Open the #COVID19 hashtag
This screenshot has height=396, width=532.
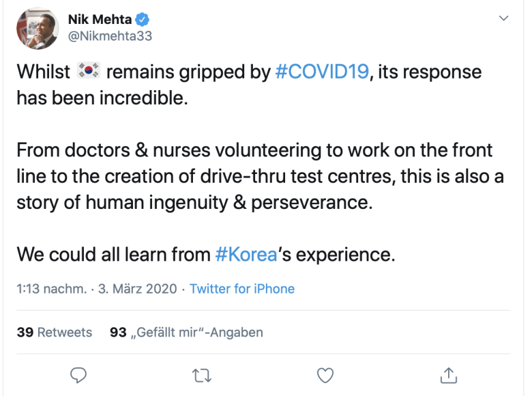(x=322, y=72)
